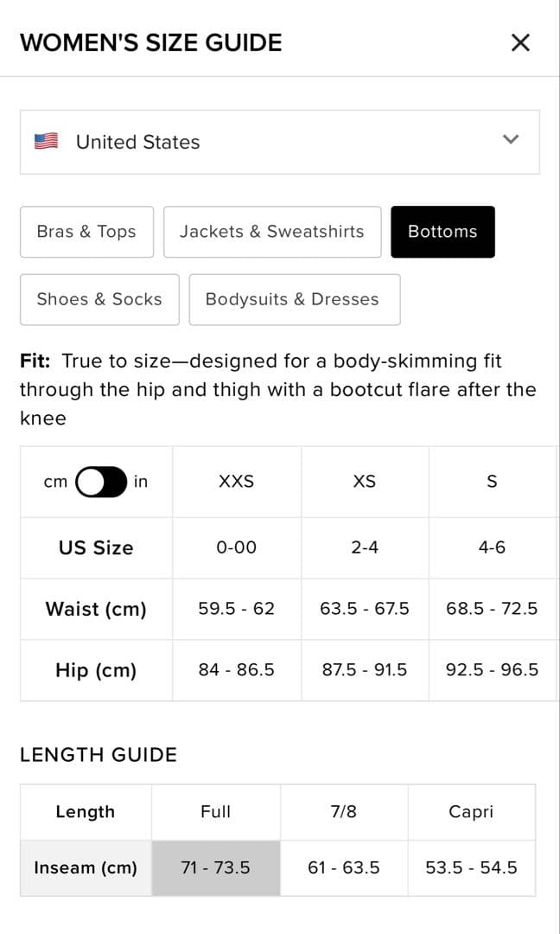
Task: Select the Full length column
Action: [x=215, y=812]
